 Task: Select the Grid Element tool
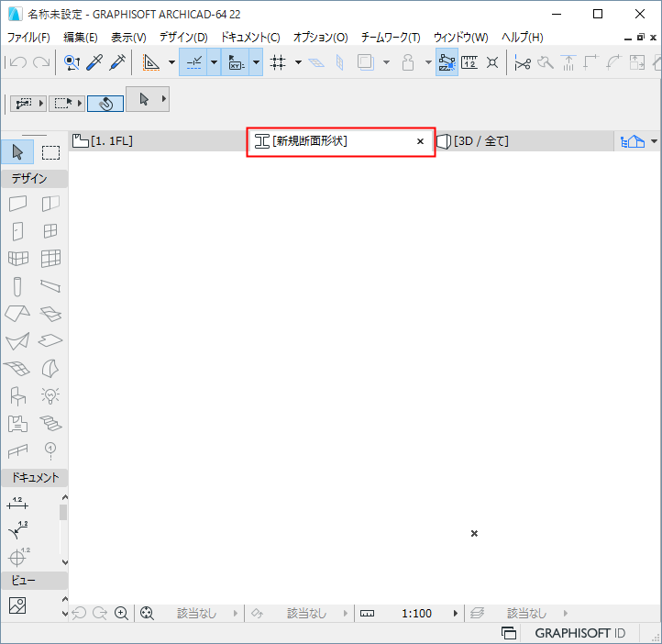click(x=50, y=451)
